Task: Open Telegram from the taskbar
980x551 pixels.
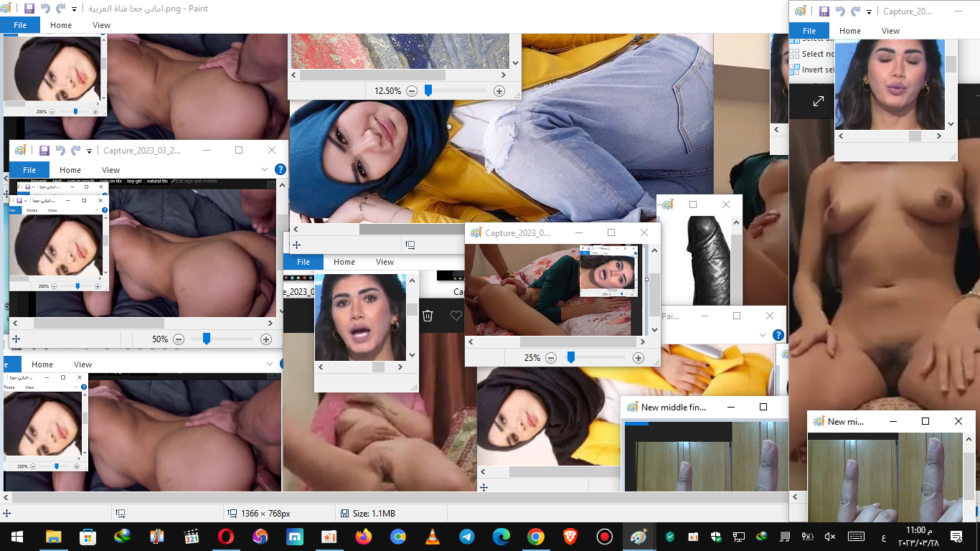Action: (467, 537)
